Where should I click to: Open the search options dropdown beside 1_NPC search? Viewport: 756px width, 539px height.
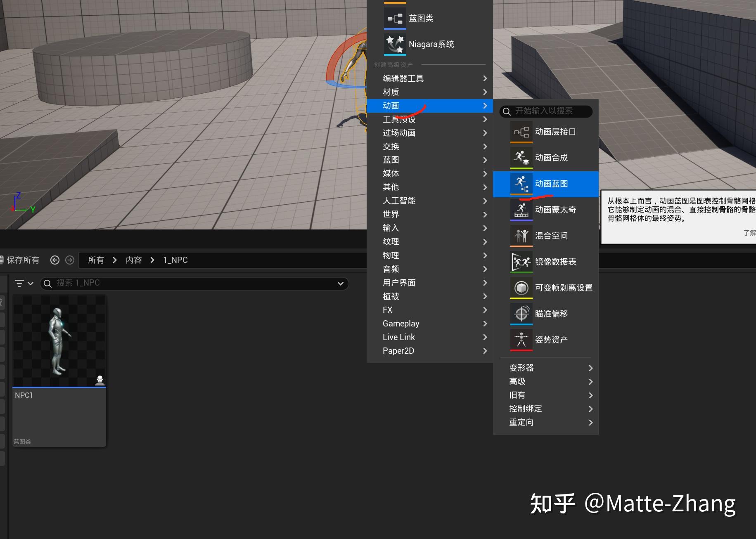(x=340, y=283)
